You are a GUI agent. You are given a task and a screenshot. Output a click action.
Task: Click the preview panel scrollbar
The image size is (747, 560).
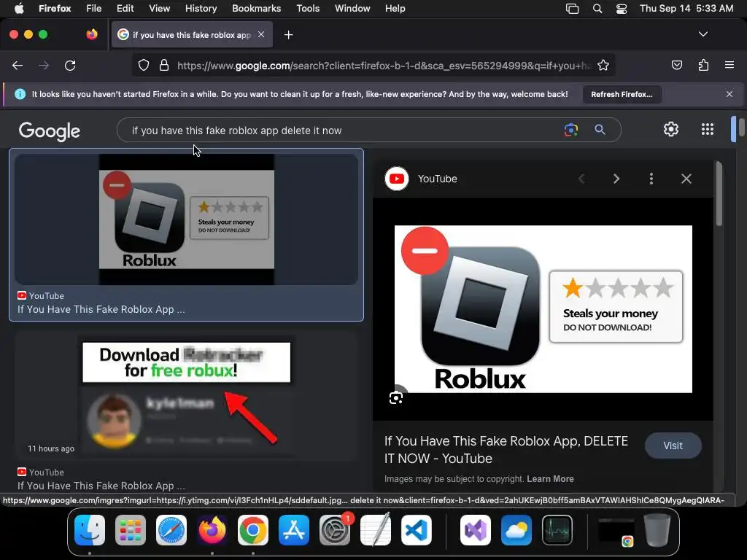pos(719,194)
